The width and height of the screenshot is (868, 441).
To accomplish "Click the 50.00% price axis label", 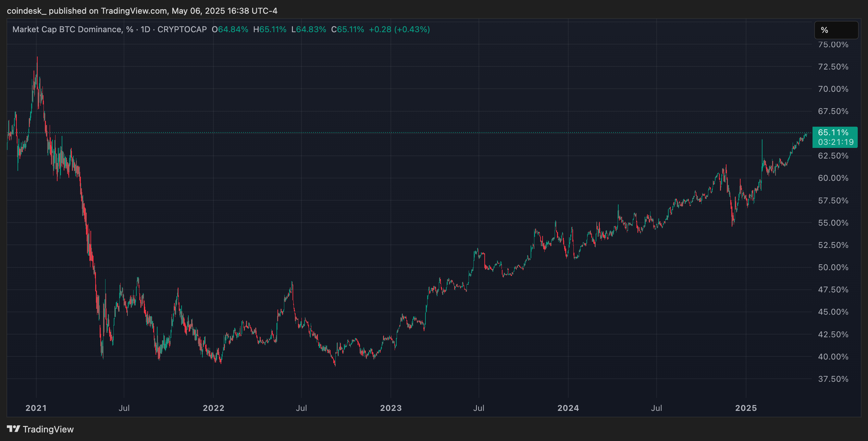I will pos(833,267).
